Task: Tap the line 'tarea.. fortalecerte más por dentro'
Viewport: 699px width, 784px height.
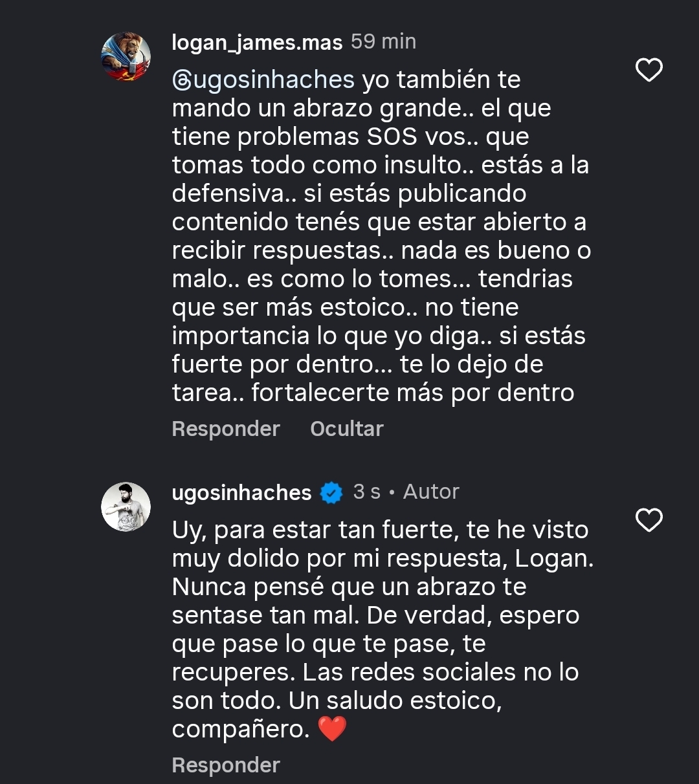Action: (373, 393)
